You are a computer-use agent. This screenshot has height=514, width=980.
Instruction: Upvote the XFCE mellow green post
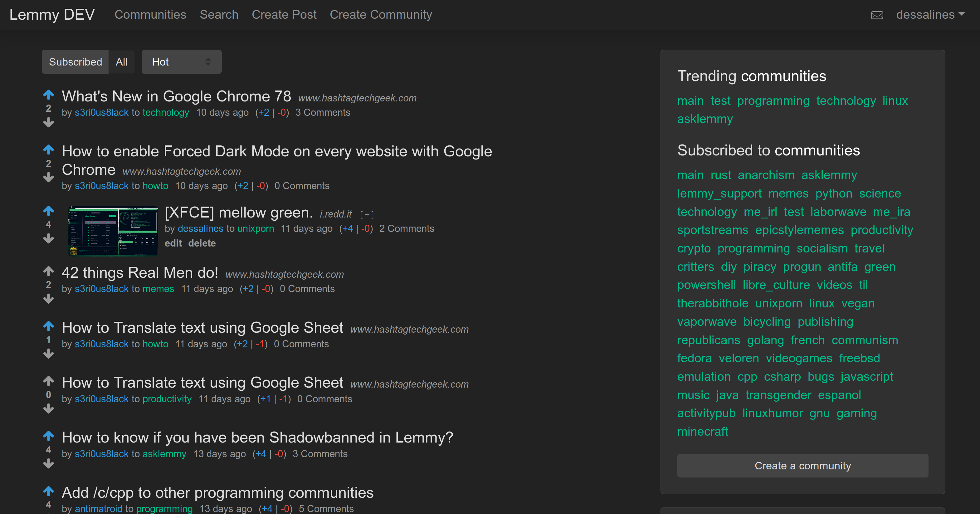tap(48, 210)
